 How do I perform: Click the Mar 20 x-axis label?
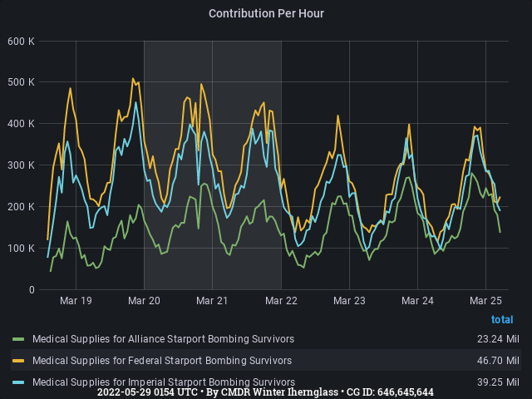[x=144, y=301]
